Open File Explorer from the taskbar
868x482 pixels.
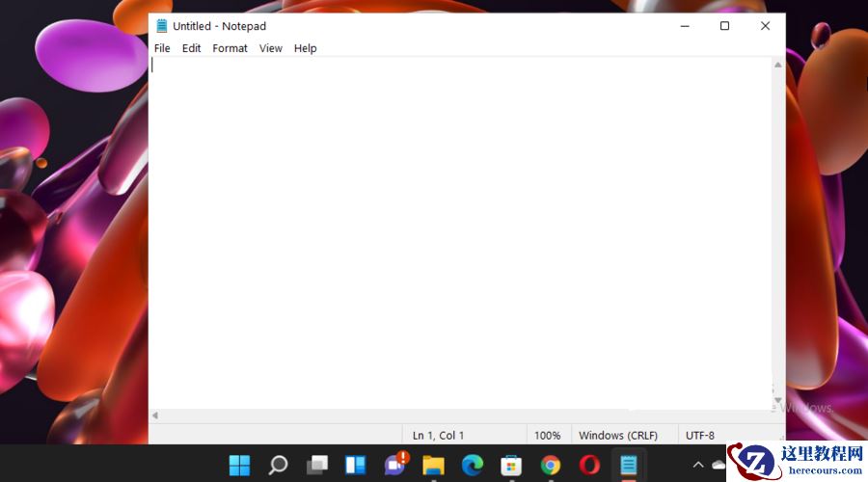pyautogui.click(x=433, y=465)
